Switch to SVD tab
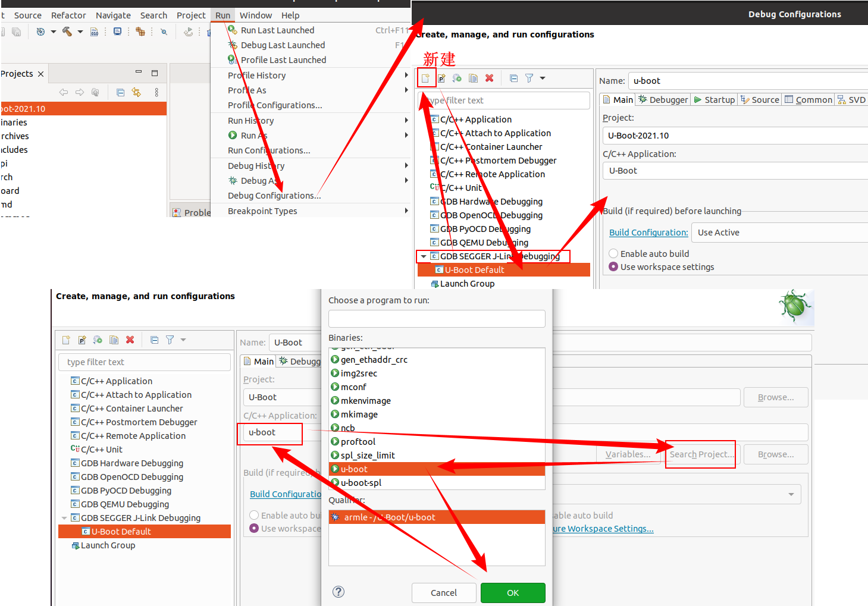 tap(851, 100)
